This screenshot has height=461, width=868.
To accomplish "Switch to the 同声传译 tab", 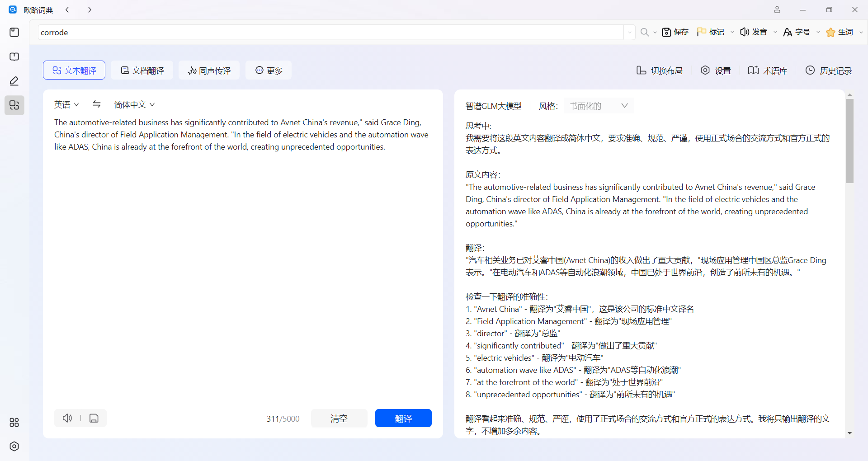I will 209,71.
